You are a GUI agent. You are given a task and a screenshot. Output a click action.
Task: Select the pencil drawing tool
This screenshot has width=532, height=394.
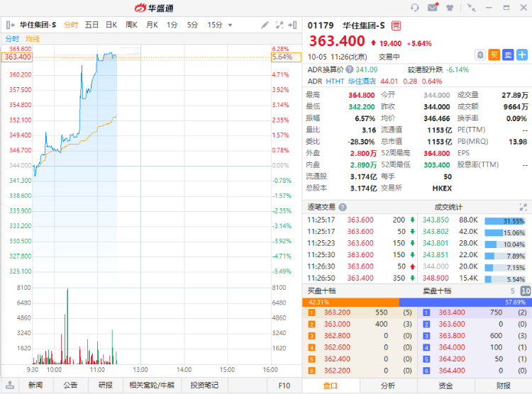265,25
